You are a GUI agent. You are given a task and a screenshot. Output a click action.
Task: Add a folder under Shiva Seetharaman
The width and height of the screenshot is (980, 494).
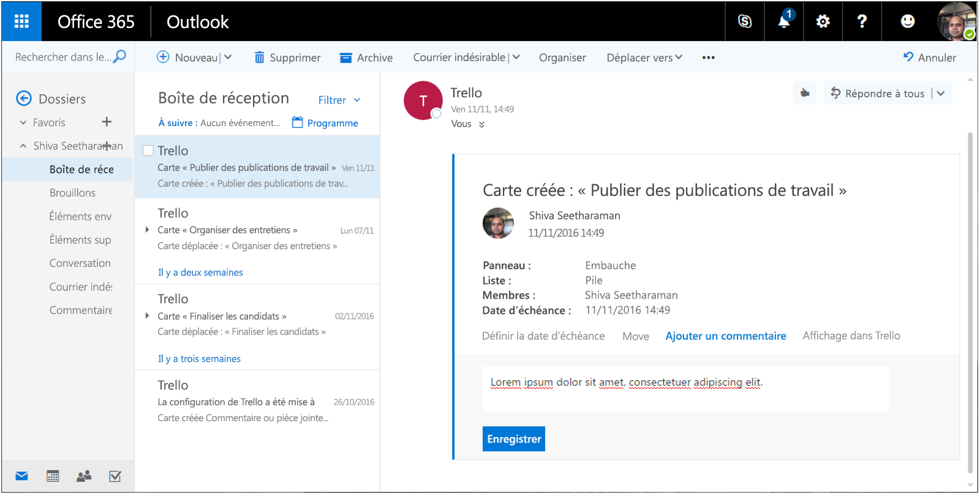(107, 146)
